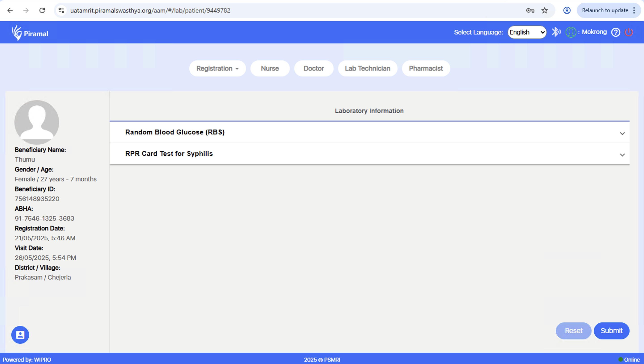Screen dimensions: 644x364
Task: Click the address bar URL
Action: (x=150, y=10)
